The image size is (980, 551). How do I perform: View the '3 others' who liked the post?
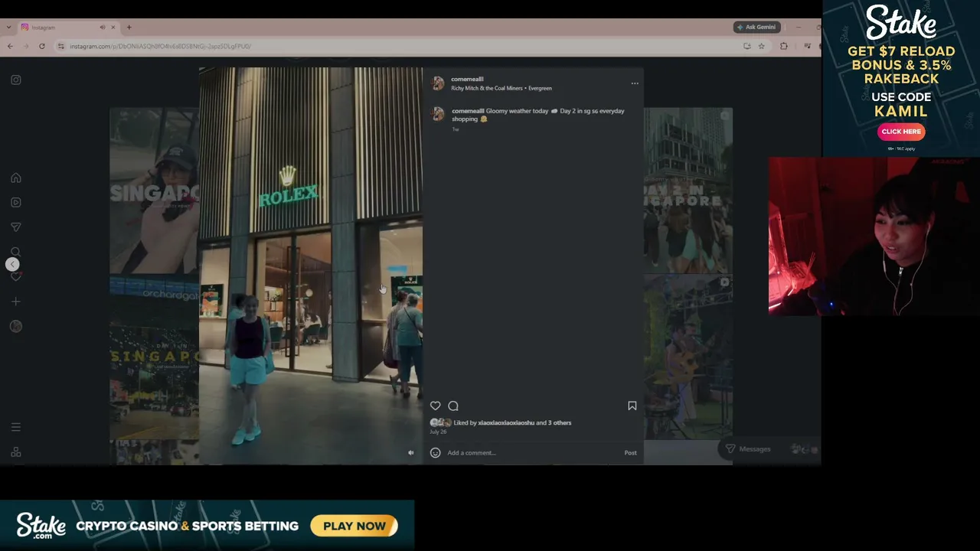click(x=560, y=422)
